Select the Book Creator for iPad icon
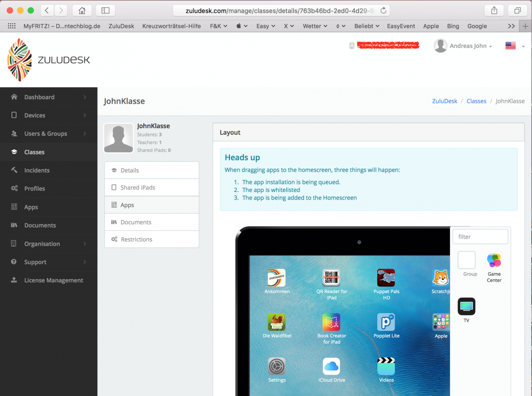This screenshot has width=532, height=396. click(x=332, y=322)
